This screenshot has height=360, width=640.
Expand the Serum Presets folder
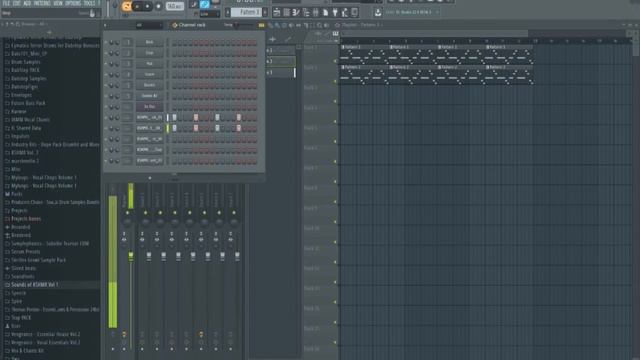click(x=26, y=252)
